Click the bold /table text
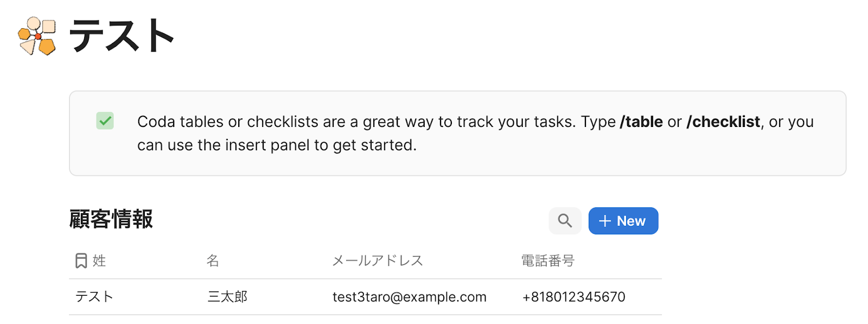Screen dimensions: 868x324 click(x=641, y=122)
